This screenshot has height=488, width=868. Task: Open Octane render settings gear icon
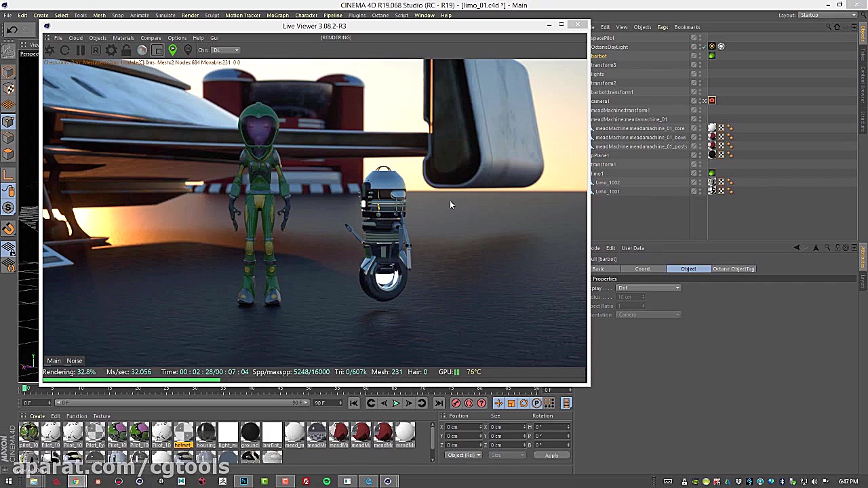[x=111, y=50]
